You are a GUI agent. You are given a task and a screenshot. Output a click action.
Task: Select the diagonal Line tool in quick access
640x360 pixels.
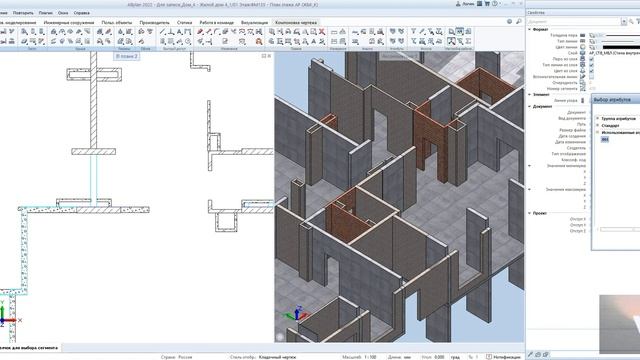(x=163, y=32)
